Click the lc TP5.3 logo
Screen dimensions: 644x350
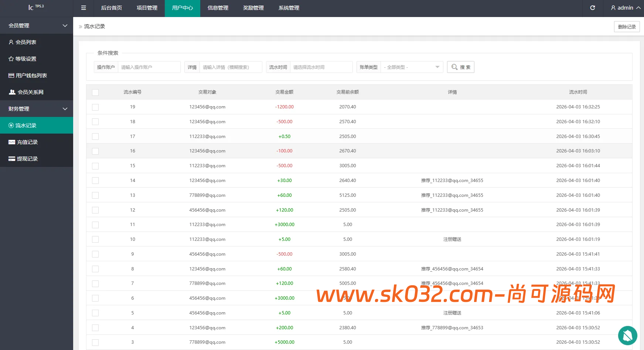coord(36,7)
